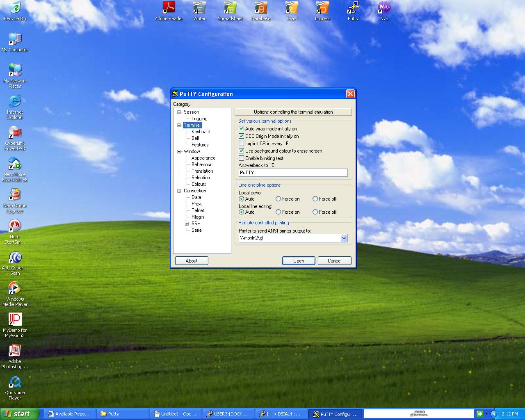Select Windows Media Player desktop icon
This screenshot has width=525, height=420.
point(15,294)
